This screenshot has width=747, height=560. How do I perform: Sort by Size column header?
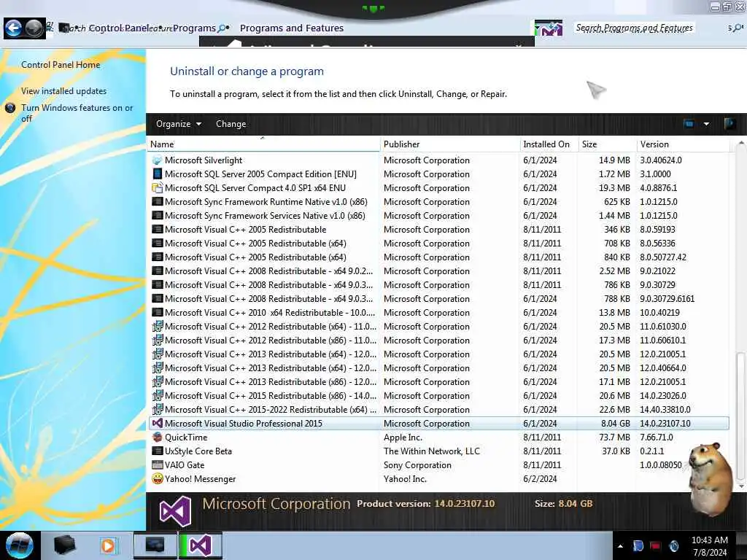[607, 144]
